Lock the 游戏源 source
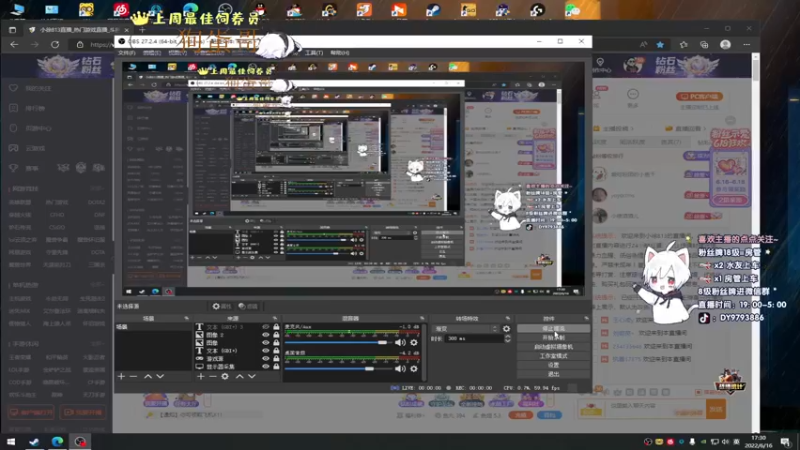The height and width of the screenshot is (450, 800). (276, 359)
